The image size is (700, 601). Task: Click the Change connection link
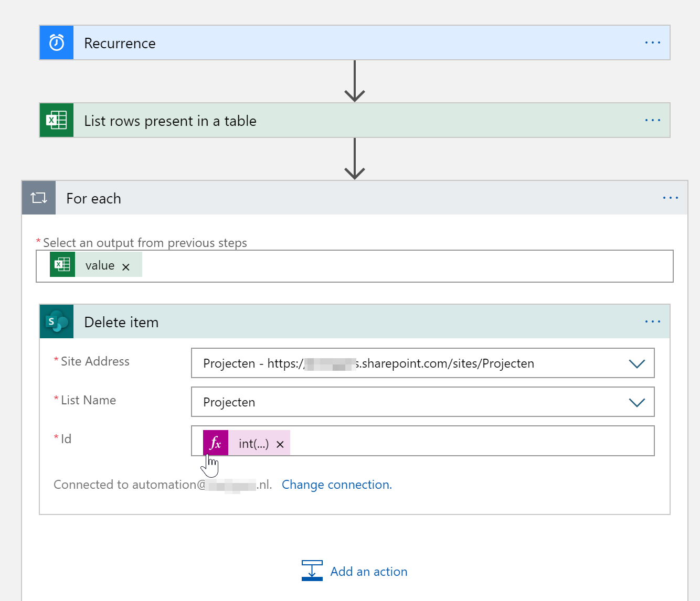pyautogui.click(x=337, y=485)
